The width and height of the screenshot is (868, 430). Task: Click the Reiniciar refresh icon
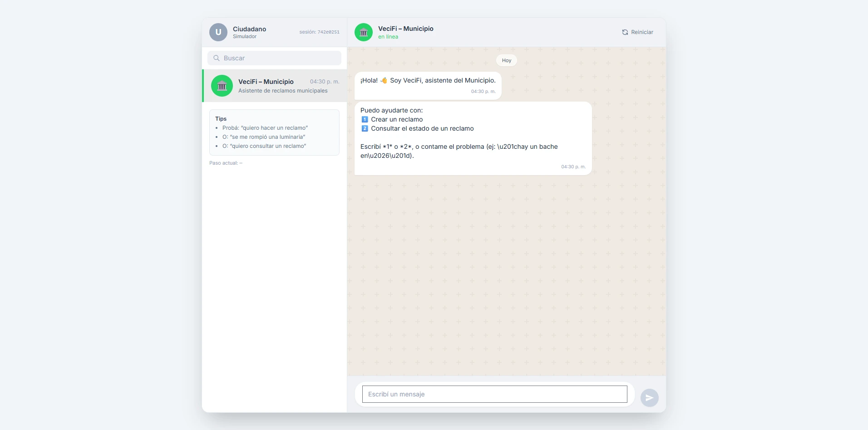tap(625, 32)
